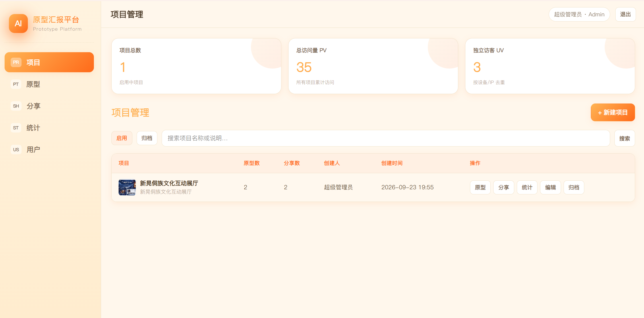
Task: Click the 搜索 button
Action: 624,138
